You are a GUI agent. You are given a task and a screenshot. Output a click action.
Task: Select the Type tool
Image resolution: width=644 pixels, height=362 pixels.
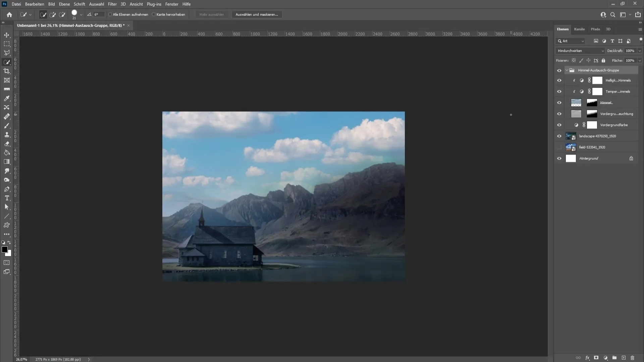[7, 198]
